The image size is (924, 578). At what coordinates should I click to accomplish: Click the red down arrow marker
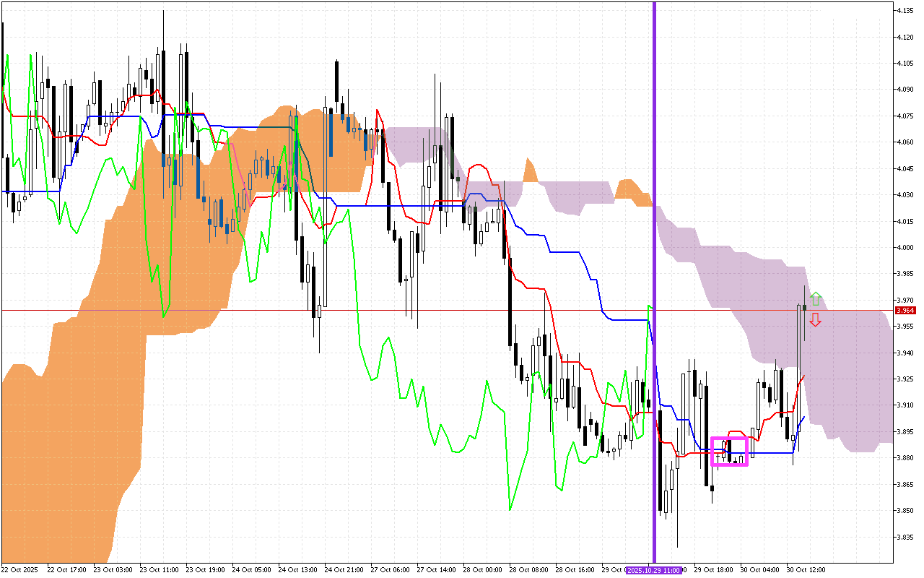[815, 320]
